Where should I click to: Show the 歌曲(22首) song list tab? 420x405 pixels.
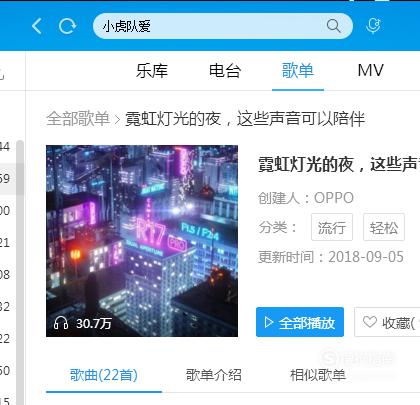[x=104, y=375]
